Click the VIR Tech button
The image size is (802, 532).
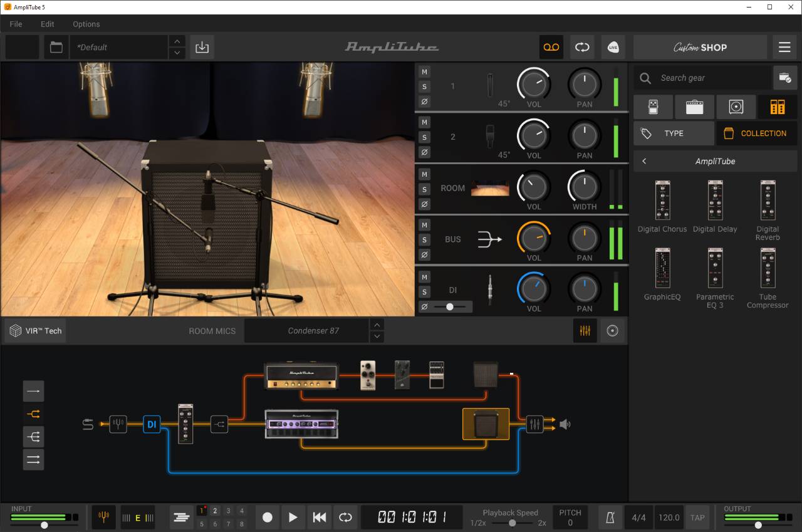[x=36, y=331]
